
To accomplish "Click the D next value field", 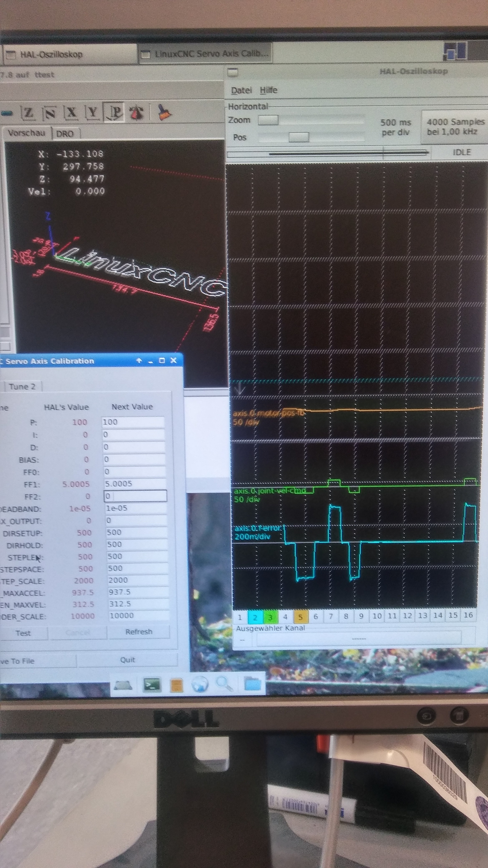I will (134, 447).
